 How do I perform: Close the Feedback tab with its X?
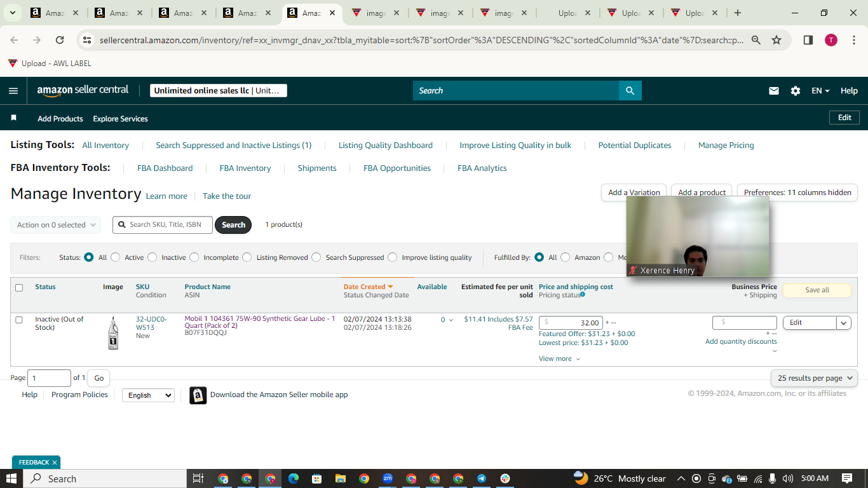pos(55,463)
